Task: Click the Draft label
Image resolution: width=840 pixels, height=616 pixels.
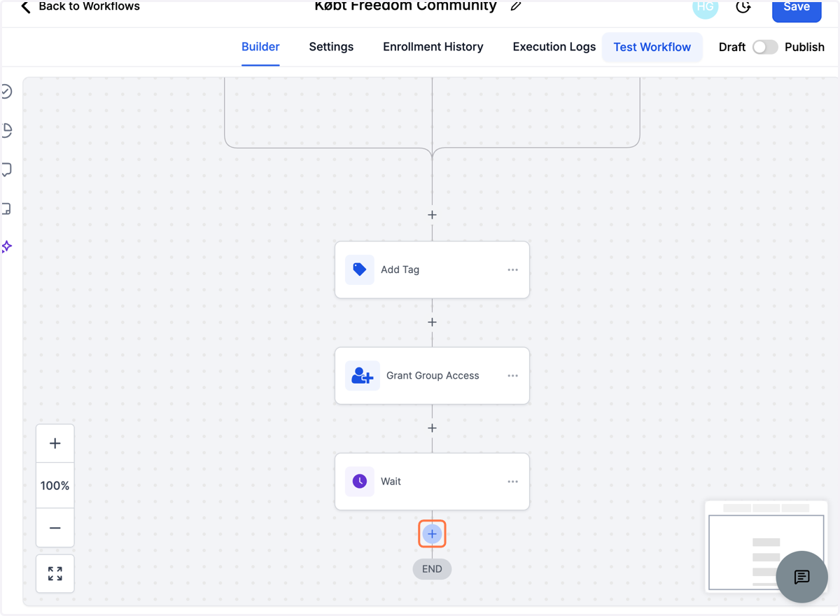Action: (732, 47)
